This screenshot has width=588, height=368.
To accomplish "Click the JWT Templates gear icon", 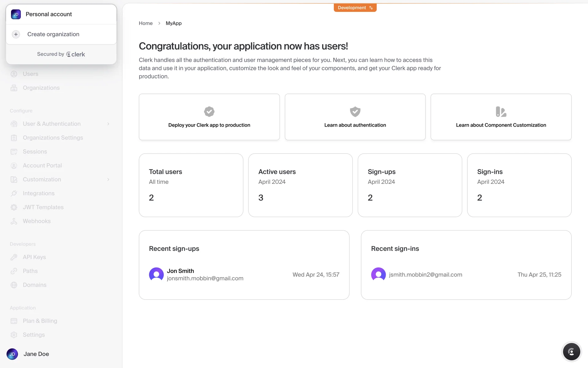I will pos(14,207).
